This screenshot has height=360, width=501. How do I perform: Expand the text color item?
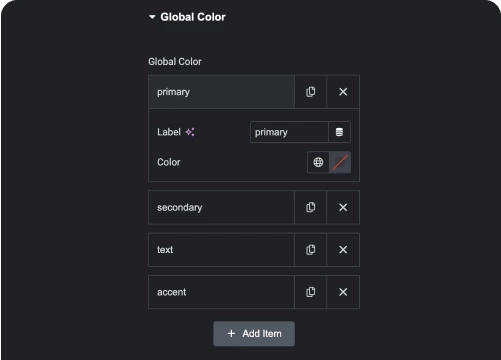pos(221,250)
